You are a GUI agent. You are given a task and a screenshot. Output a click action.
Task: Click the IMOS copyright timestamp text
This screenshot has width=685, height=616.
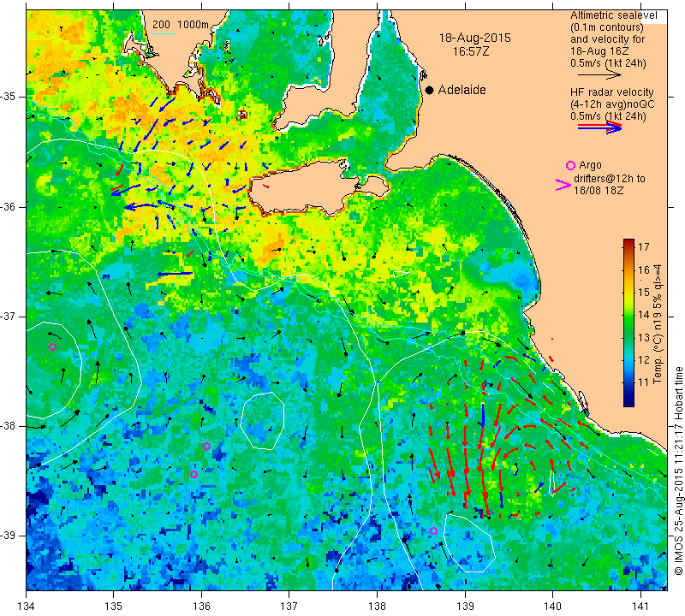[678, 471]
